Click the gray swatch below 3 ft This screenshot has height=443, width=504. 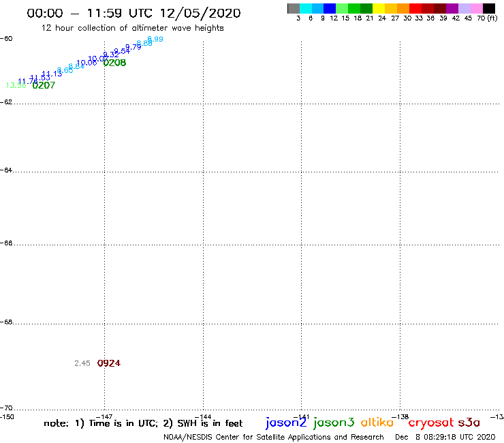pos(294,9)
